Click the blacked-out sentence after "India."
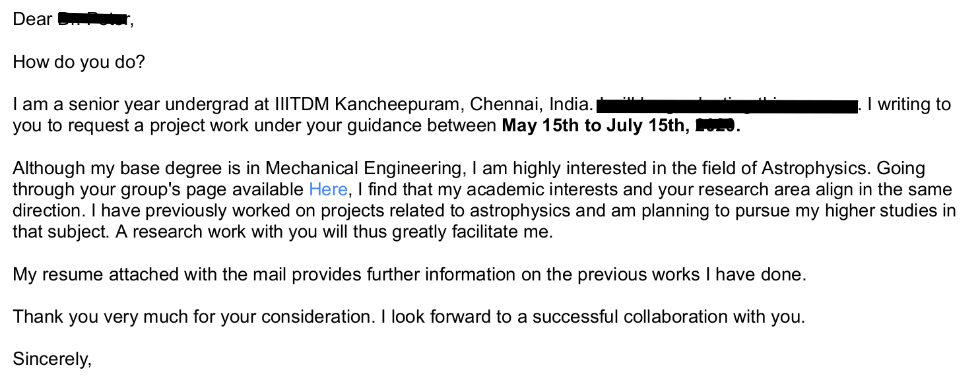Viewport: 980px width, 388px height. [727, 105]
